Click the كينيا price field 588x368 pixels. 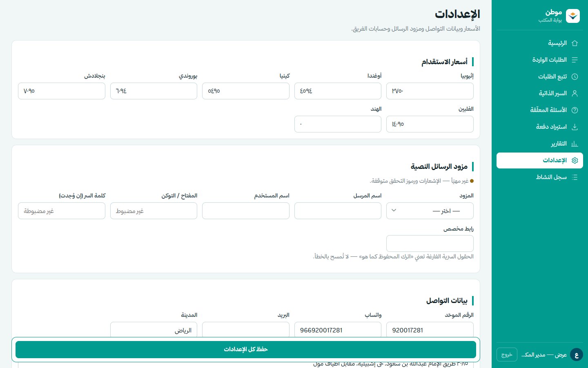tap(246, 91)
